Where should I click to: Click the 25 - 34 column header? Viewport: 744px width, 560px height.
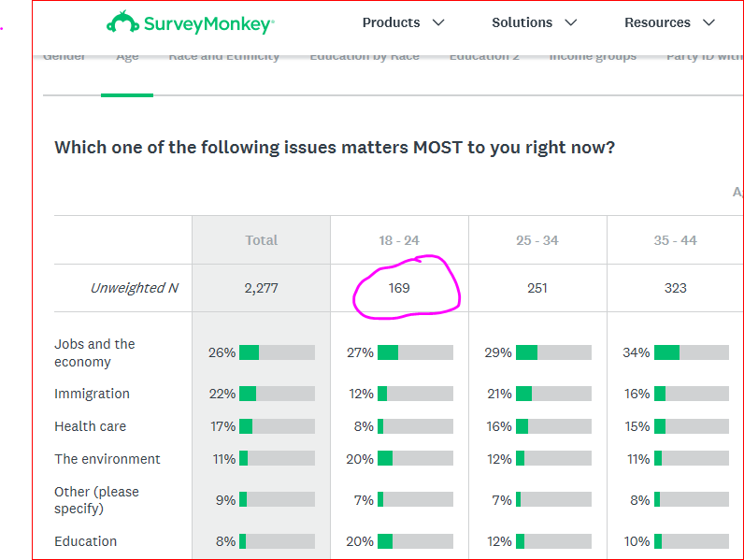tap(537, 240)
